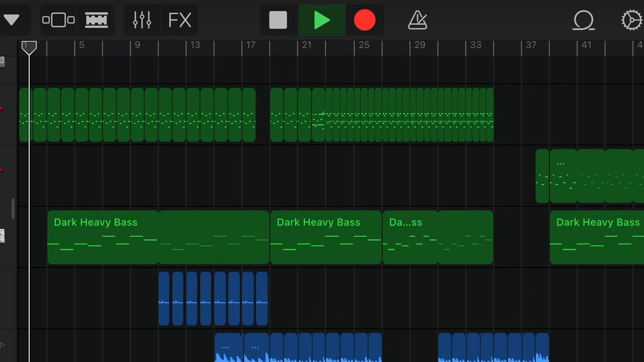The image size is (644, 362).
Task: Select last blue audio region on the fourth track
Action: point(262,299)
